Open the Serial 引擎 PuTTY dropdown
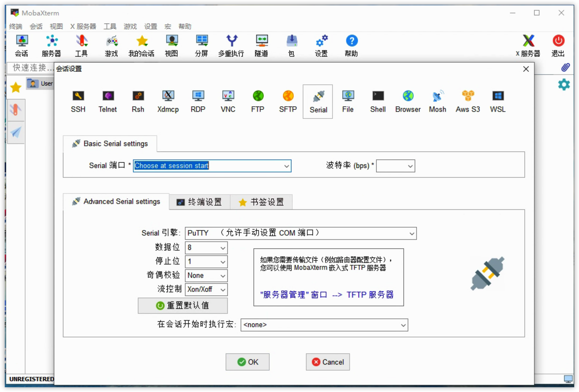This screenshot has width=579, height=392. point(301,233)
